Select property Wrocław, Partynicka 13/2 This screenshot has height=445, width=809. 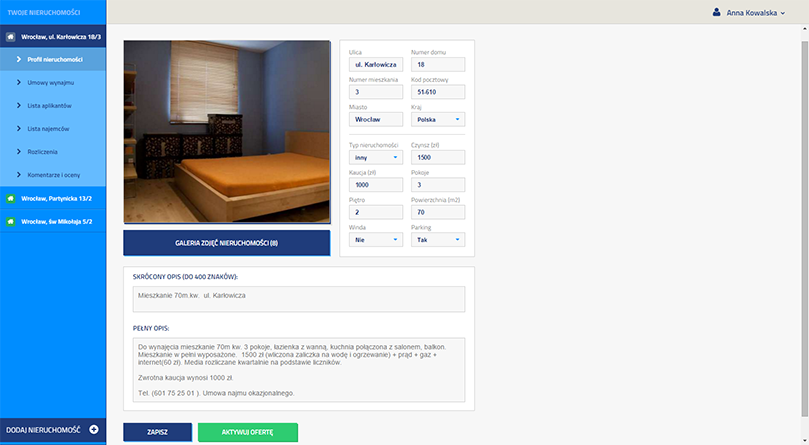pos(53,198)
